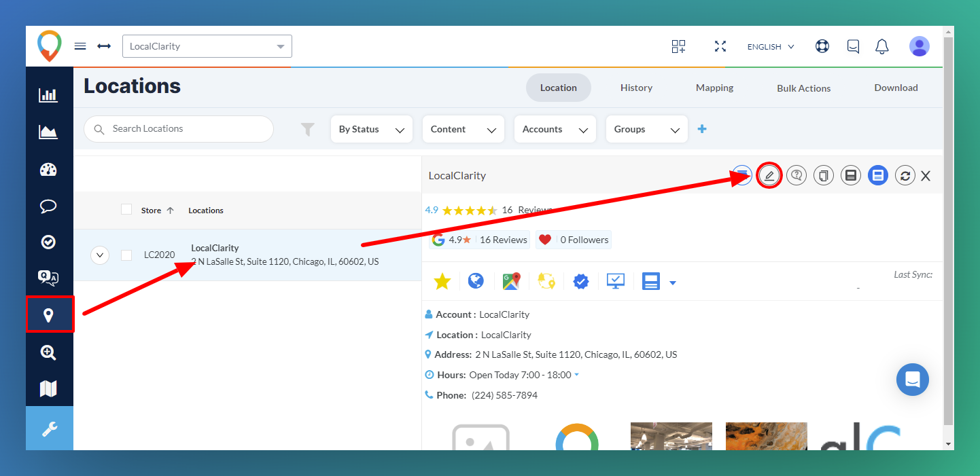Open the Accounts filter dropdown
The image size is (980, 476).
(555, 129)
